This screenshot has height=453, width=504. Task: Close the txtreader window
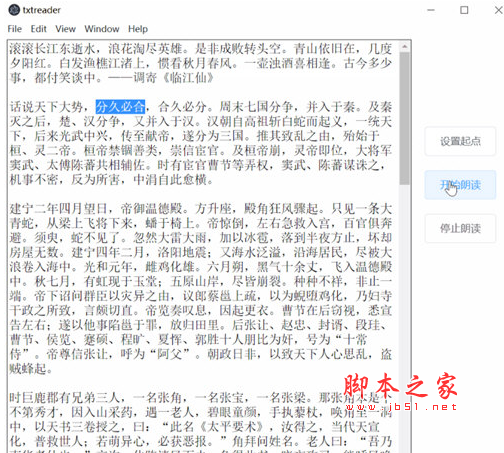[x=498, y=10]
